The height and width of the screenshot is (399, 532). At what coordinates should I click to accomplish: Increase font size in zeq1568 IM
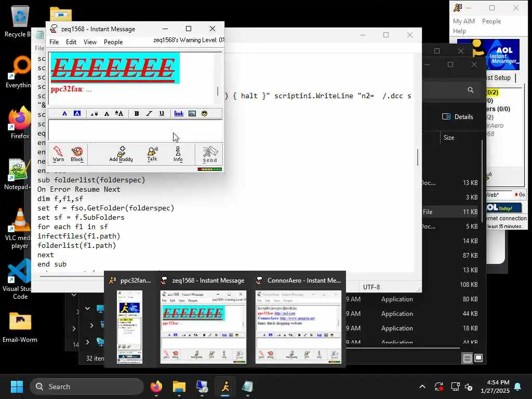tap(119, 114)
